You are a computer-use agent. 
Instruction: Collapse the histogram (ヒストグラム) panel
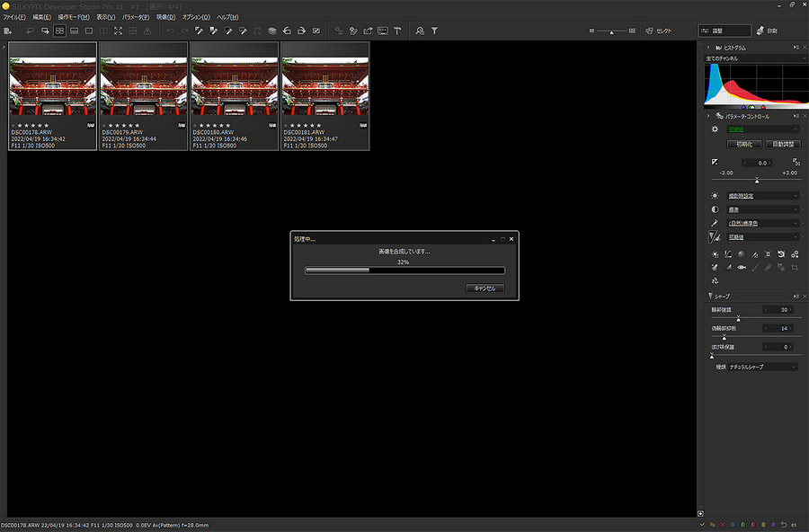pos(708,48)
